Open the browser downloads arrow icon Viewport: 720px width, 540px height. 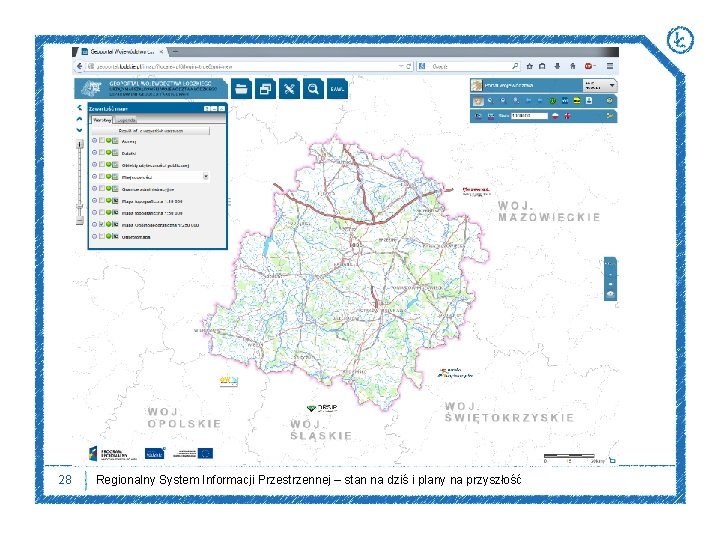tap(557, 66)
